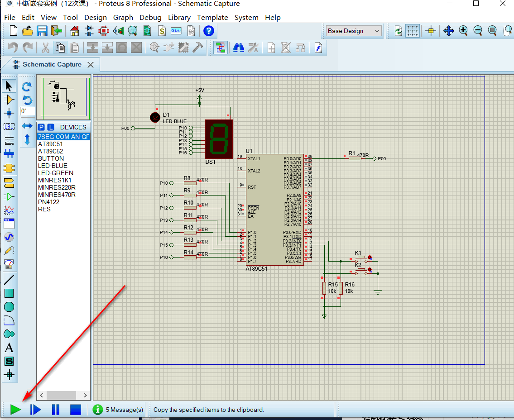Click the Step simulation button
This screenshot has width=514, height=420.
pos(35,409)
